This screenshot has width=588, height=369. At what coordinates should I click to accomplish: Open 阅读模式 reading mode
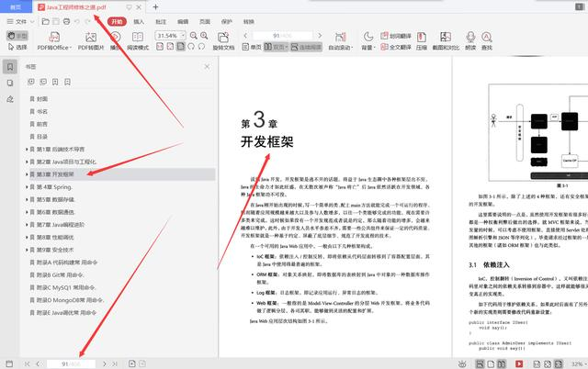pos(138,40)
